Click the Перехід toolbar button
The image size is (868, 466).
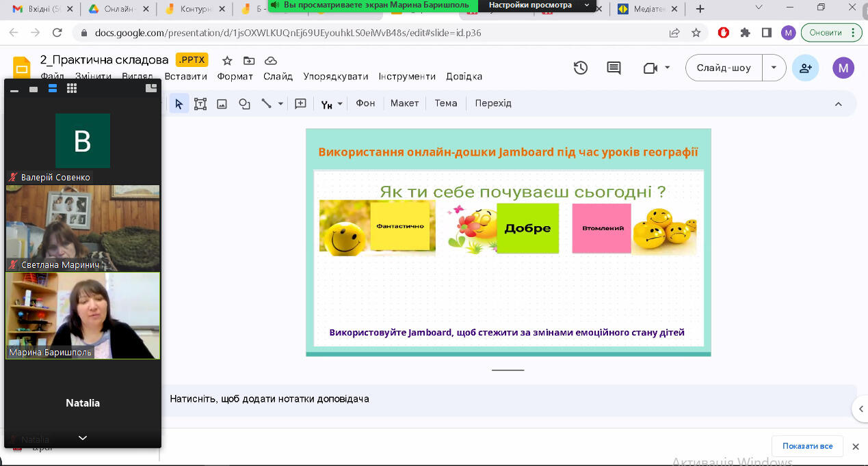click(x=493, y=103)
